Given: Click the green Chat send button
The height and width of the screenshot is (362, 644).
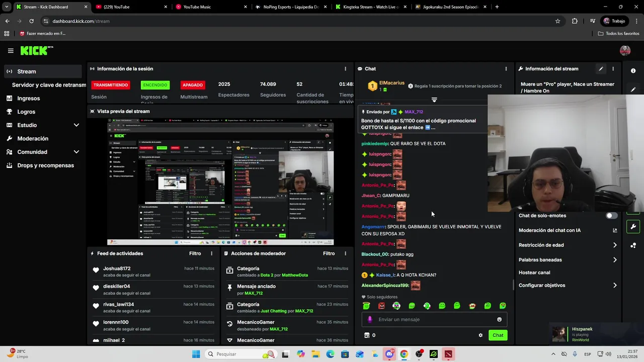Looking at the screenshot, I should coord(498,335).
